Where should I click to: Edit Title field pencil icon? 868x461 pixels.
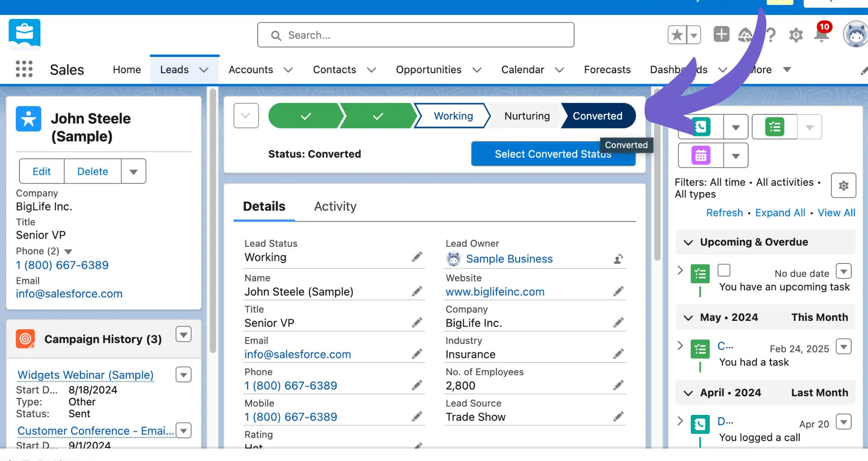coord(417,323)
